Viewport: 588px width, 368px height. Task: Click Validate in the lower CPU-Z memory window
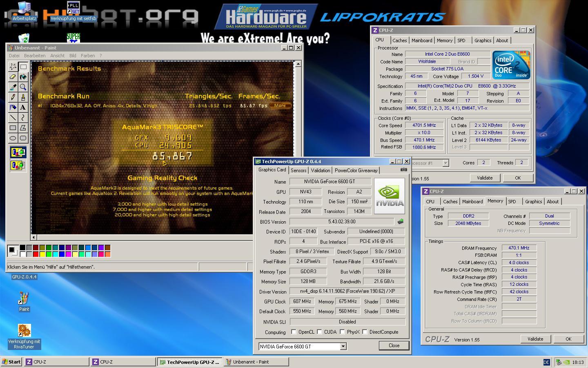coord(535,339)
